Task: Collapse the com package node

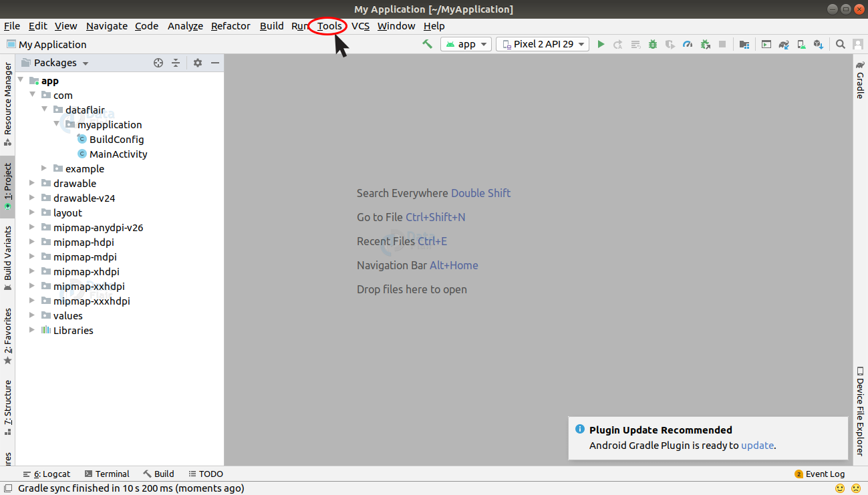Action: (32, 95)
